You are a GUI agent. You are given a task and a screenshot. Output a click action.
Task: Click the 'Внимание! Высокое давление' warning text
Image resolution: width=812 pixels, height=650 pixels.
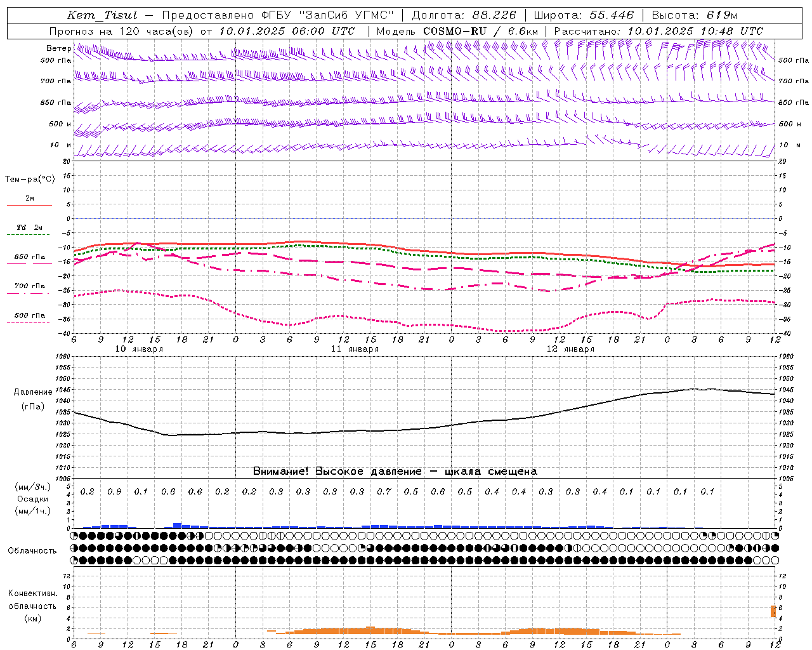tap(337, 472)
